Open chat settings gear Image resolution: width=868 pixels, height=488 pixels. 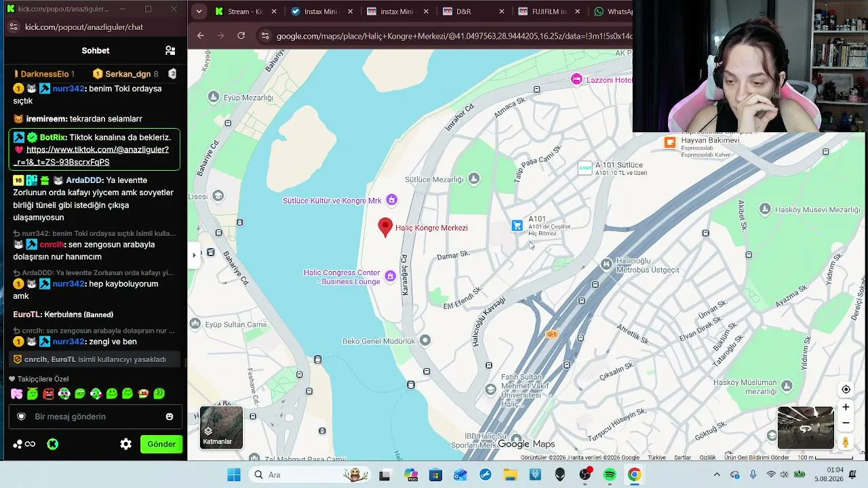click(126, 444)
